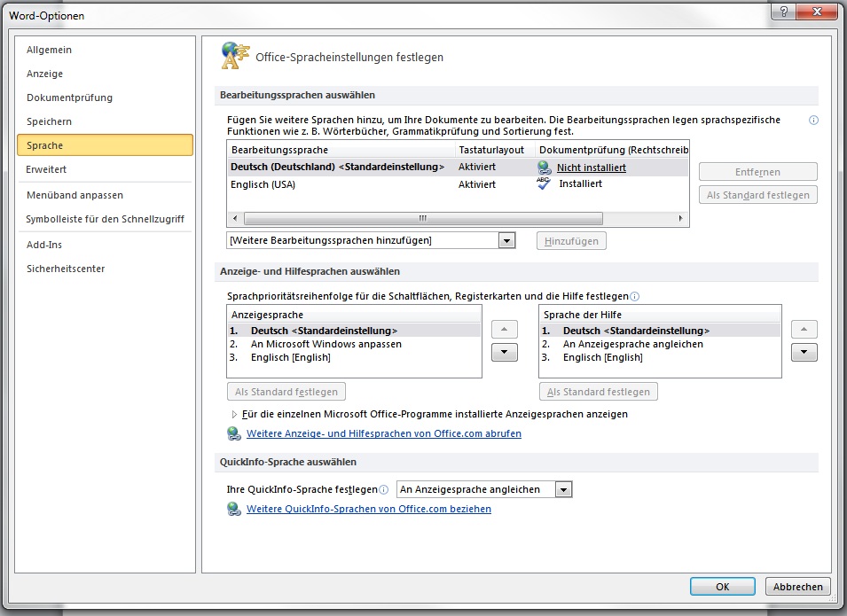The width and height of the screenshot is (847, 616).
Task: Click Als Standard festlegen beside editing languages
Action: [x=758, y=195]
